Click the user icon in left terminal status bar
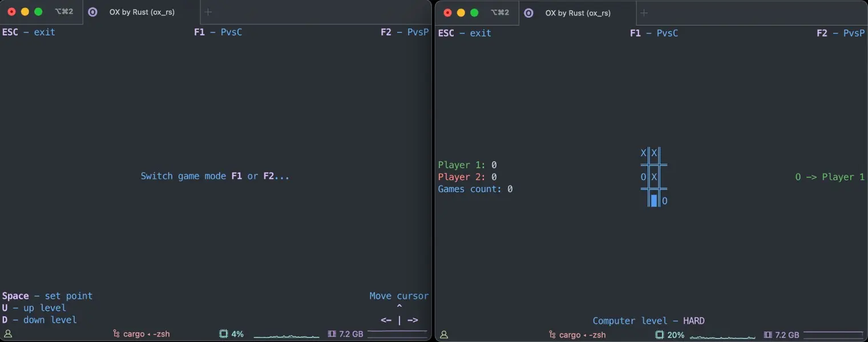 tap(8, 334)
